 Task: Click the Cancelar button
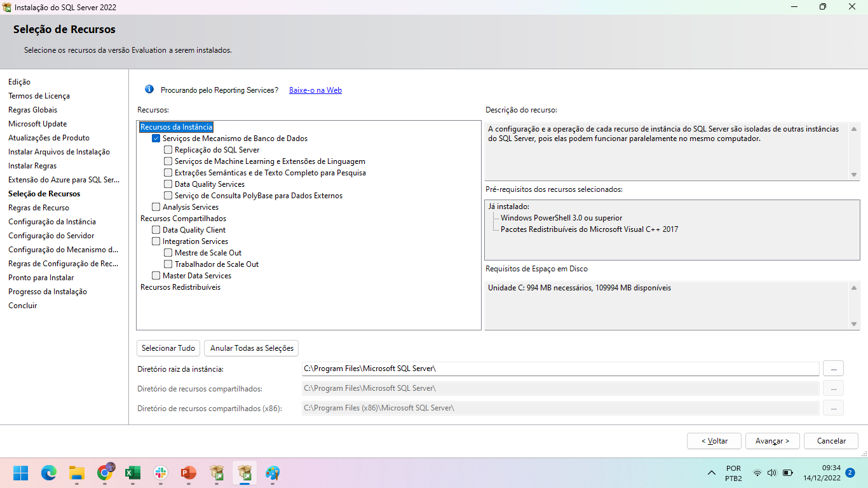[x=831, y=441]
